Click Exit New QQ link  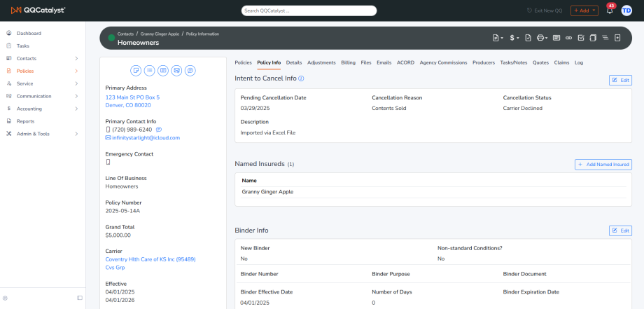coord(545,11)
